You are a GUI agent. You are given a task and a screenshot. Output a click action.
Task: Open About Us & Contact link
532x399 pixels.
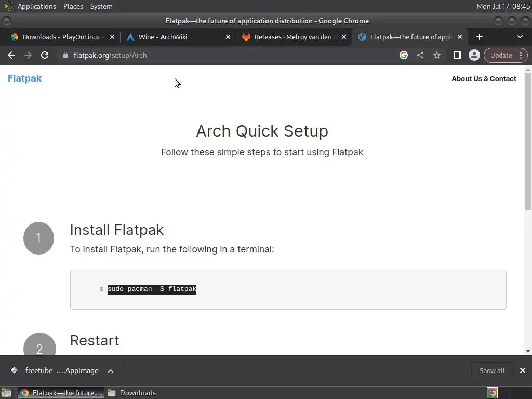pos(484,79)
